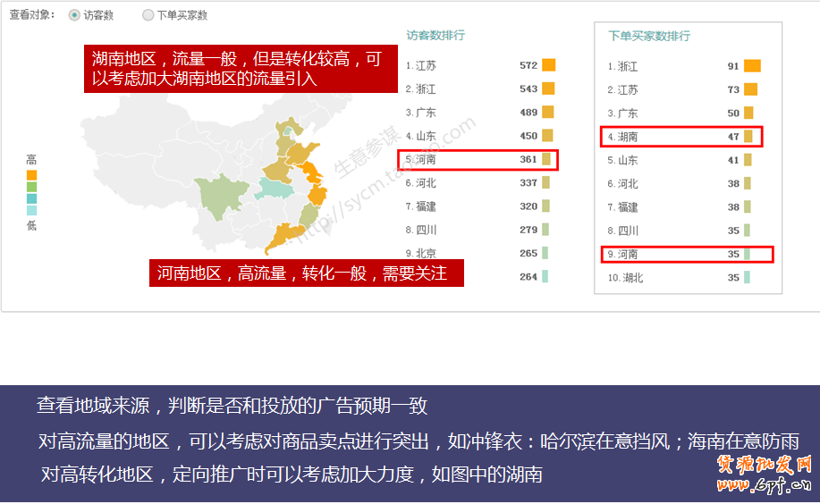Click 7.福建 in visitor ranking
This screenshot has height=504, width=820.
tap(420, 206)
